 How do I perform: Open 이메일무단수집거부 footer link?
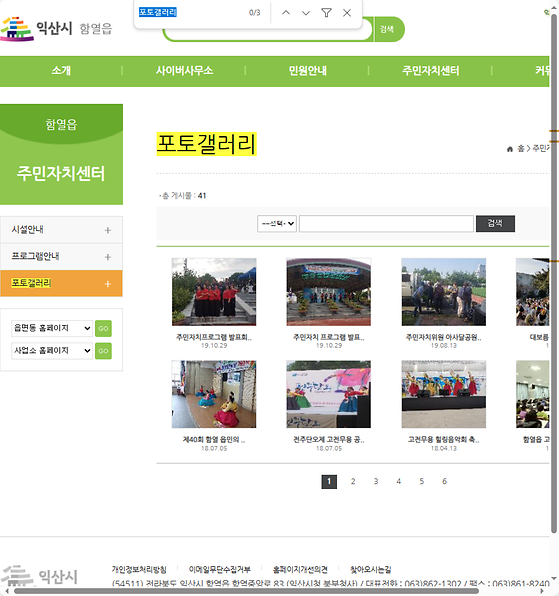click(220, 569)
